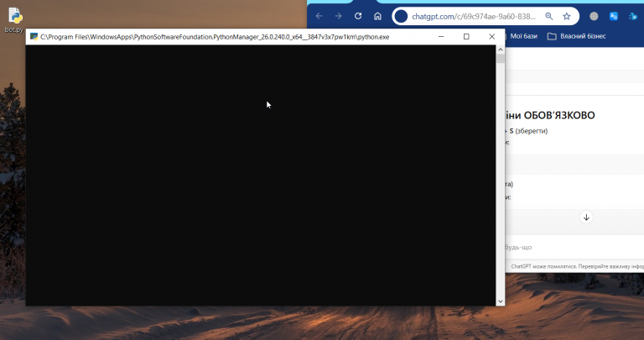Click the Python icon in console title bar
The image size is (644, 340).
tap(34, 37)
